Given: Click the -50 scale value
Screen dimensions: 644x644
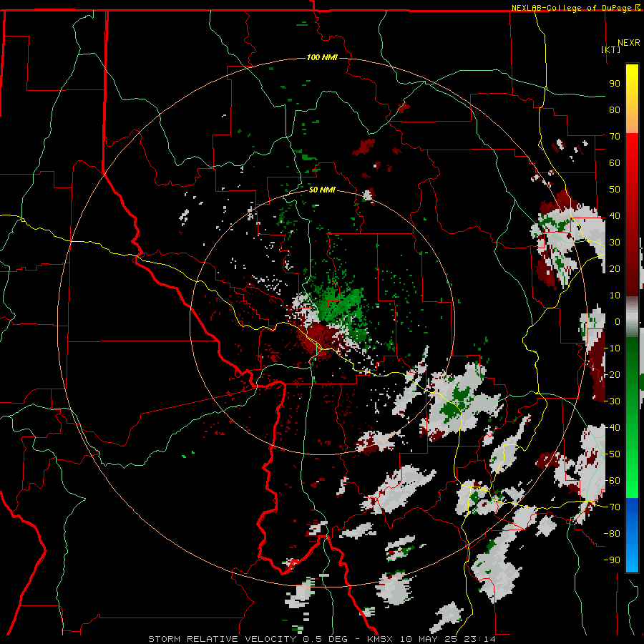Looking at the screenshot, I should 613,454.
